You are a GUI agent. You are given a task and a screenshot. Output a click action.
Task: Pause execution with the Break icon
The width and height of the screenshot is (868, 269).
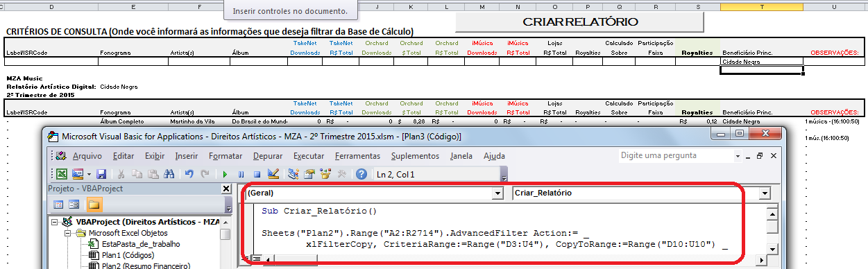pyautogui.click(x=241, y=174)
